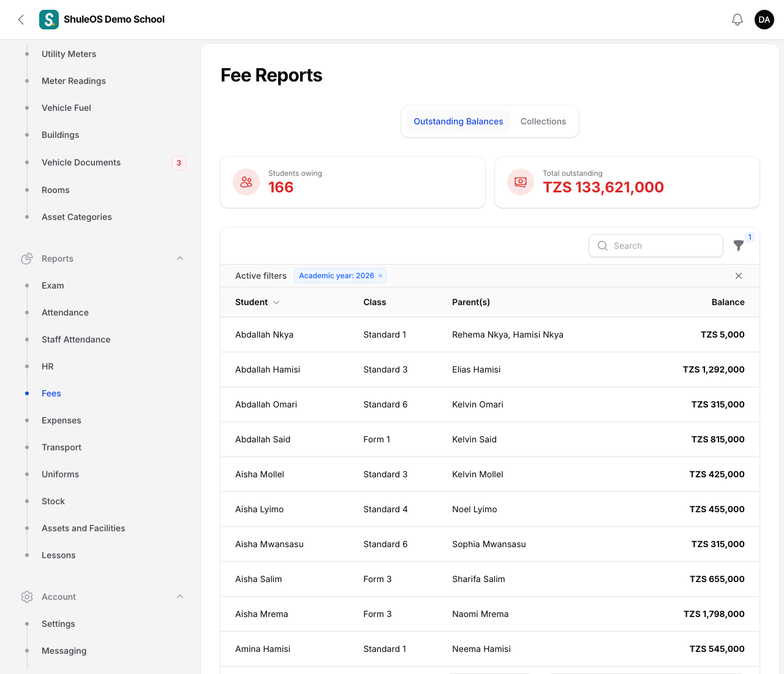
Task: Open the Staff Attendance report
Action: pyautogui.click(x=76, y=339)
